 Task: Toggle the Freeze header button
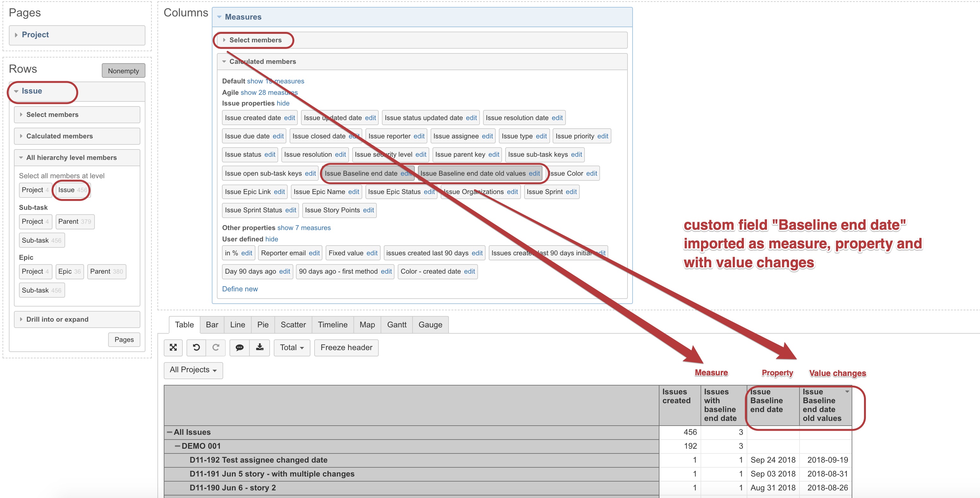click(x=346, y=348)
